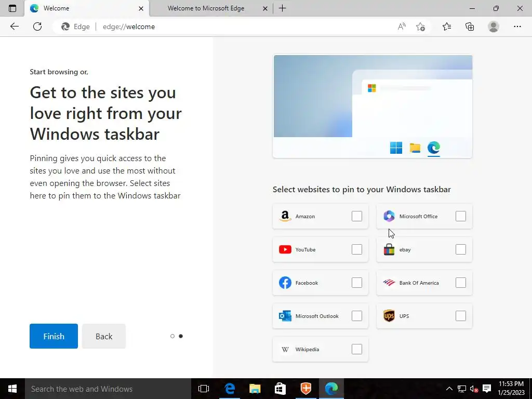The image size is (532, 399).
Task: Click the Facebook logo icon
Action: coord(285,283)
